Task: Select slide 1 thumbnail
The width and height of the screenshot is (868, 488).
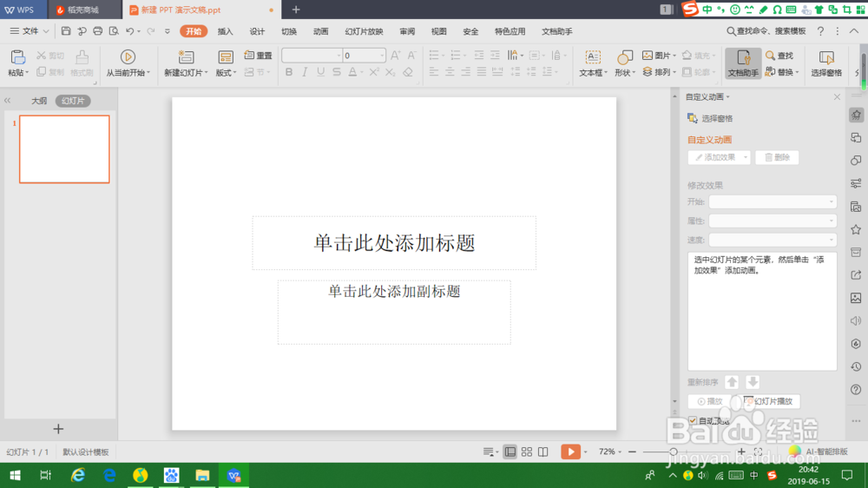Action: tap(65, 149)
